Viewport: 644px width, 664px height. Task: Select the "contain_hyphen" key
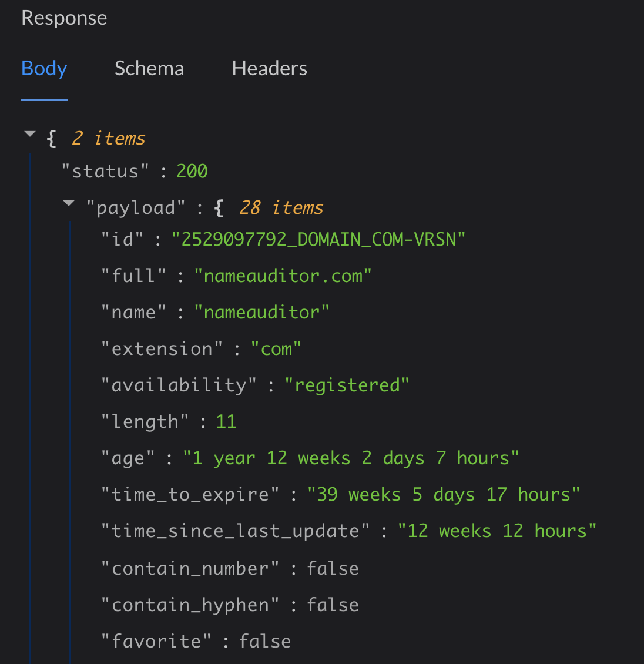click(190, 605)
